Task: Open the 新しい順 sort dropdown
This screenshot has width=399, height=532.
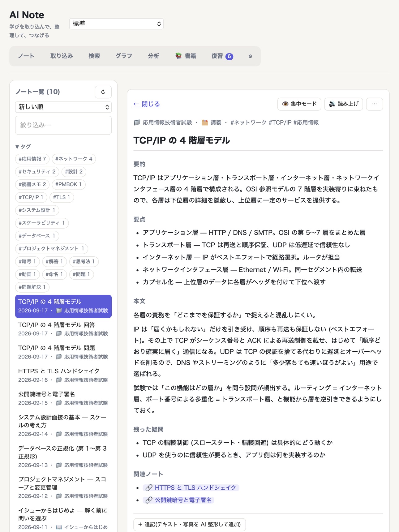Action: 63,107
